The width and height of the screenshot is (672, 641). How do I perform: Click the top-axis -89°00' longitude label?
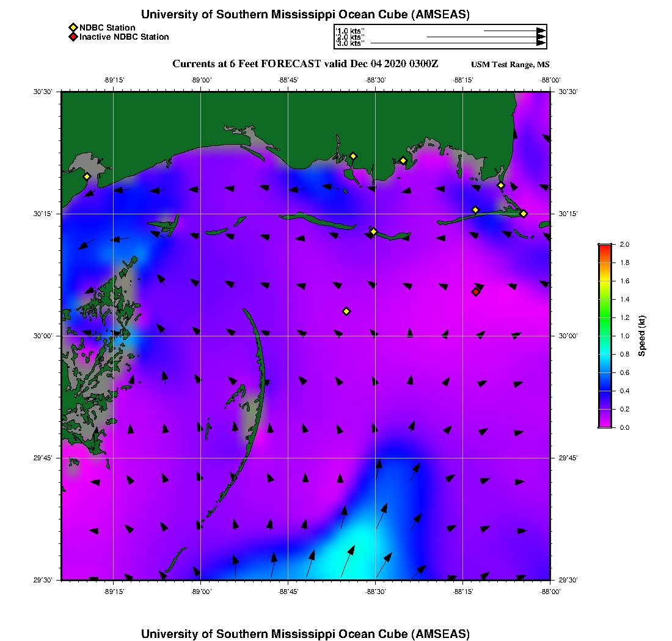click(201, 80)
